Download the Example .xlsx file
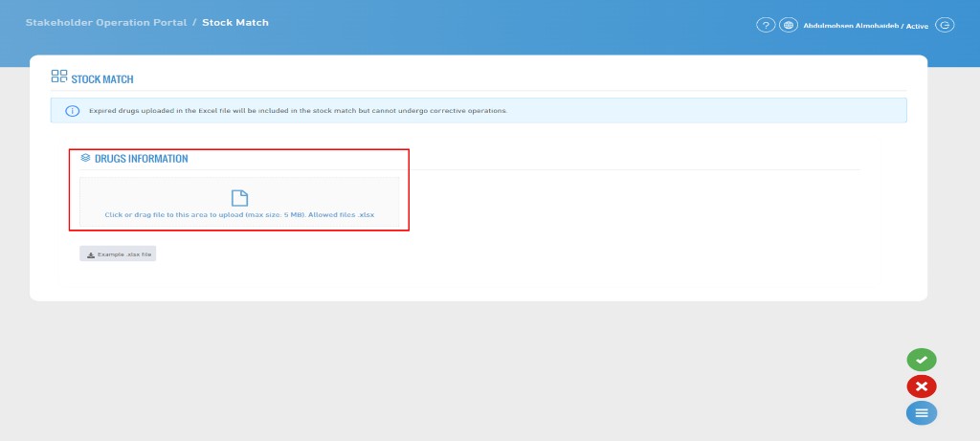Viewport: 980px width, 441px height. (x=118, y=255)
